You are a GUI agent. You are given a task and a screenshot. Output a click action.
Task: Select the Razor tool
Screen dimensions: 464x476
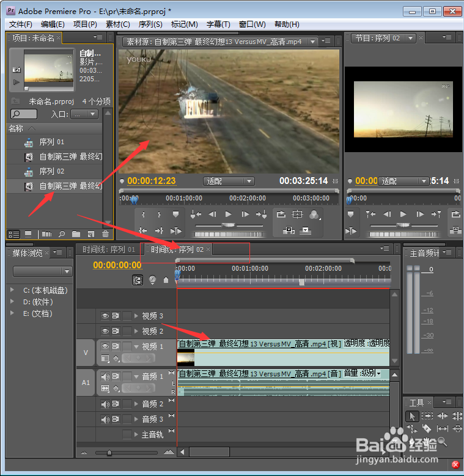(x=427, y=428)
